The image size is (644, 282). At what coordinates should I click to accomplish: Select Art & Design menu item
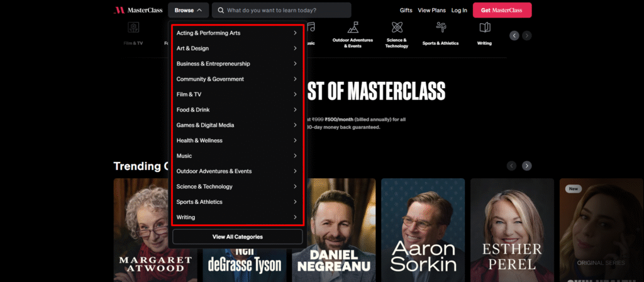(x=237, y=48)
